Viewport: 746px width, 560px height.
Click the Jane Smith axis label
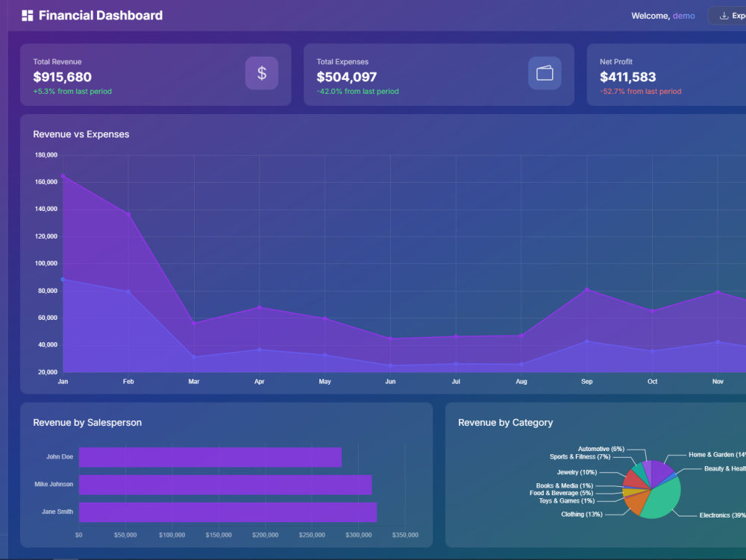57,512
